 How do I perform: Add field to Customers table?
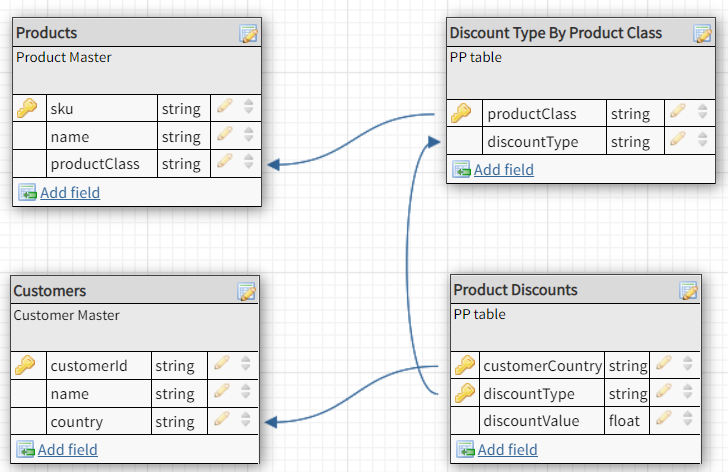pyautogui.click(x=67, y=449)
